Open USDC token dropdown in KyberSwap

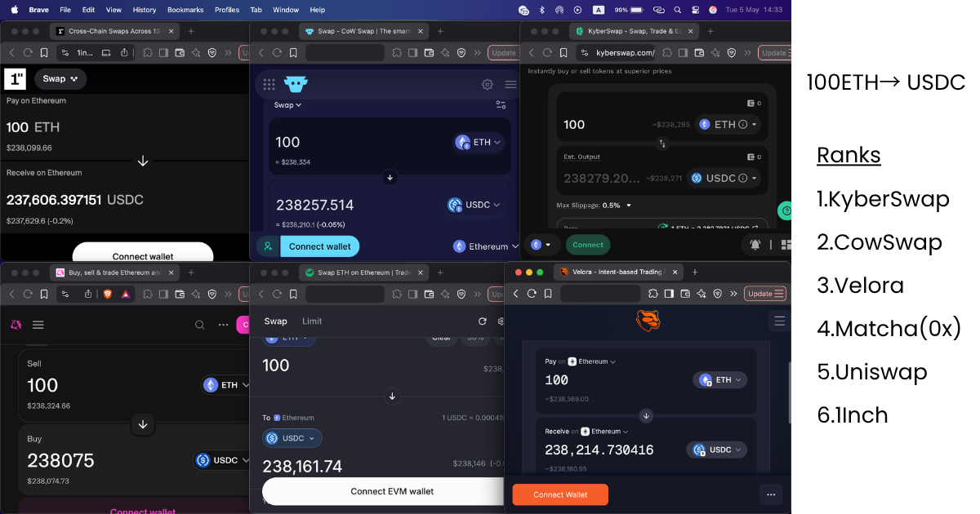coord(723,178)
